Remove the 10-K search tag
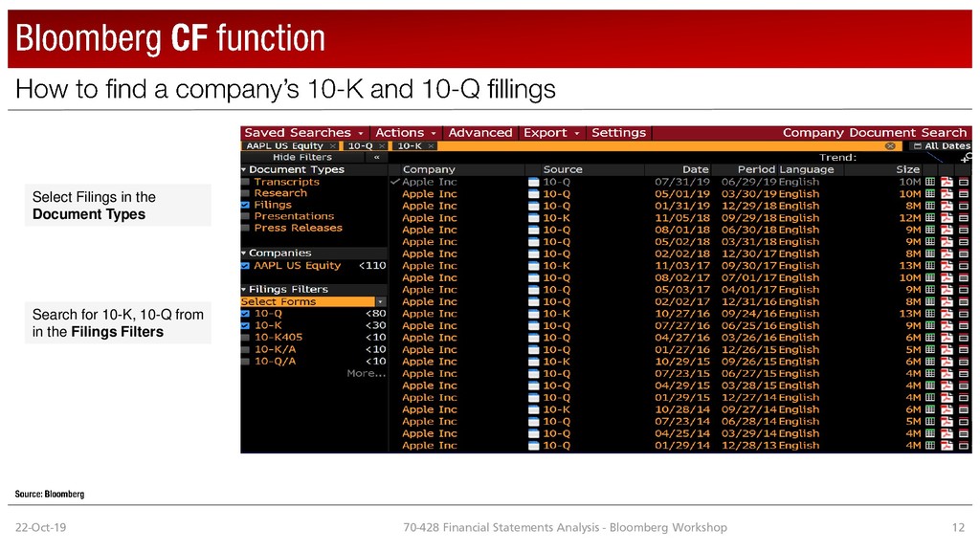The image size is (980, 551). (431, 146)
